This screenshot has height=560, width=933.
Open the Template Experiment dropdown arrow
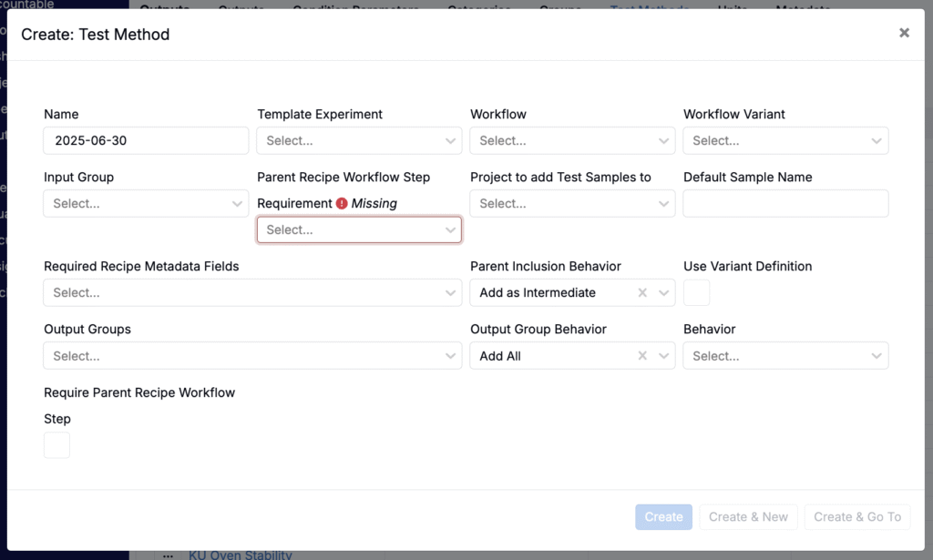pyautogui.click(x=451, y=141)
